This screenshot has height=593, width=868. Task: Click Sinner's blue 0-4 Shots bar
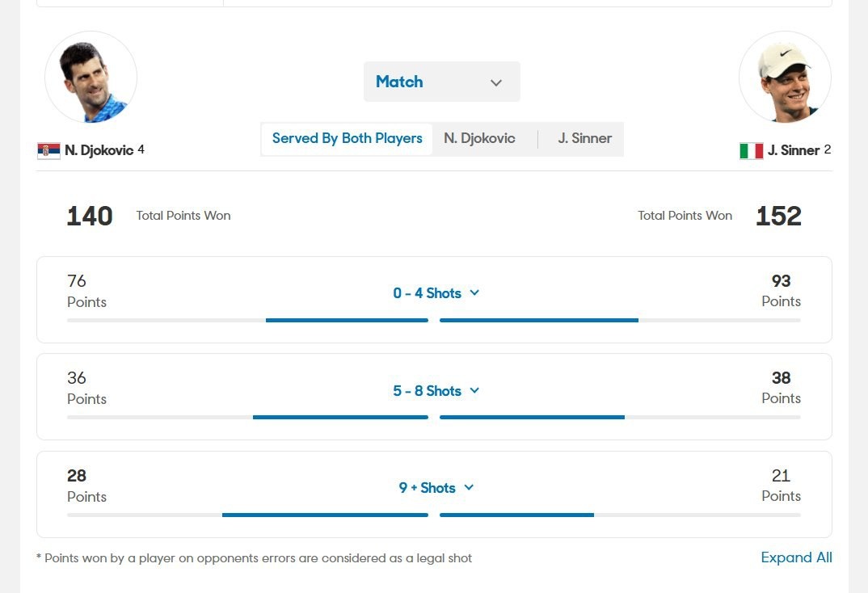tap(539, 320)
